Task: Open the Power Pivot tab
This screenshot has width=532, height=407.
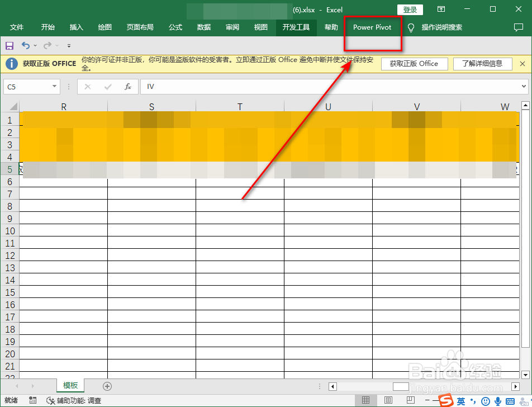Action: [x=372, y=27]
